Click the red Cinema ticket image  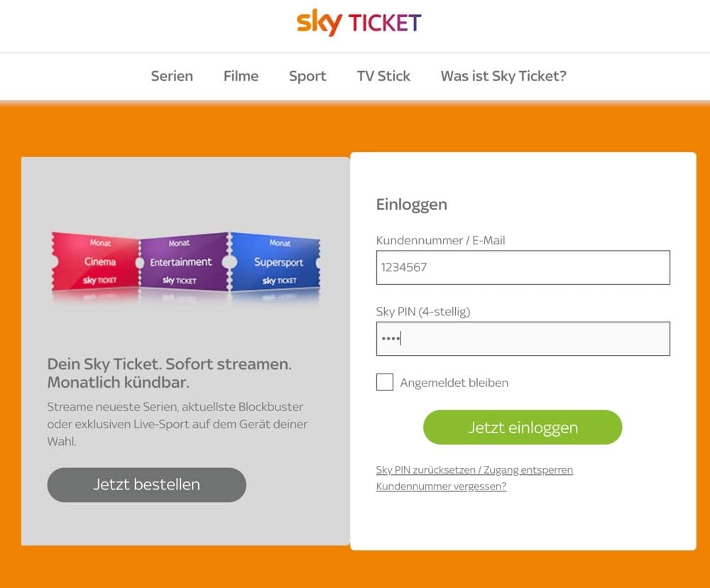click(x=99, y=262)
